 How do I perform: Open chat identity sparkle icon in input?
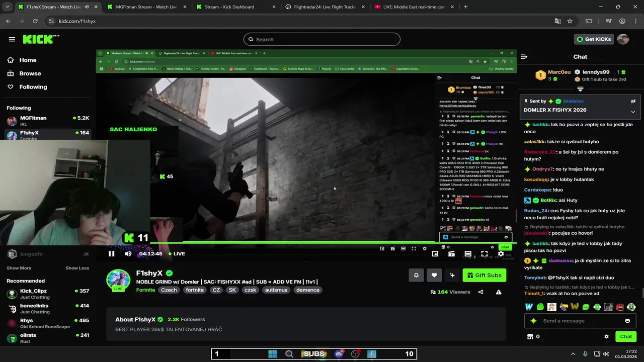point(533,321)
